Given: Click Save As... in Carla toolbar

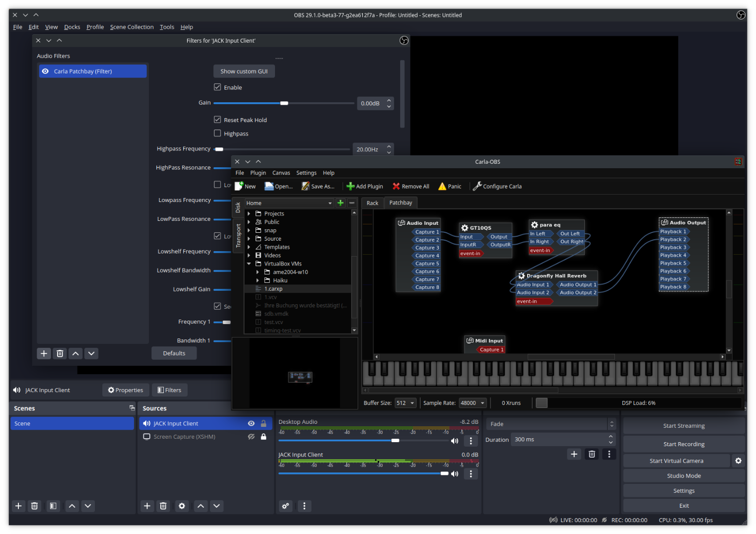Looking at the screenshot, I should (318, 186).
